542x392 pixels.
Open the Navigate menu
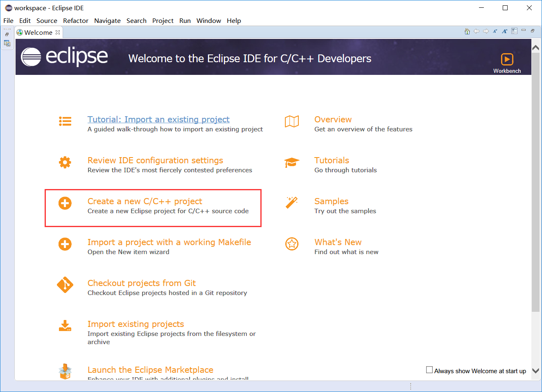pyautogui.click(x=107, y=20)
